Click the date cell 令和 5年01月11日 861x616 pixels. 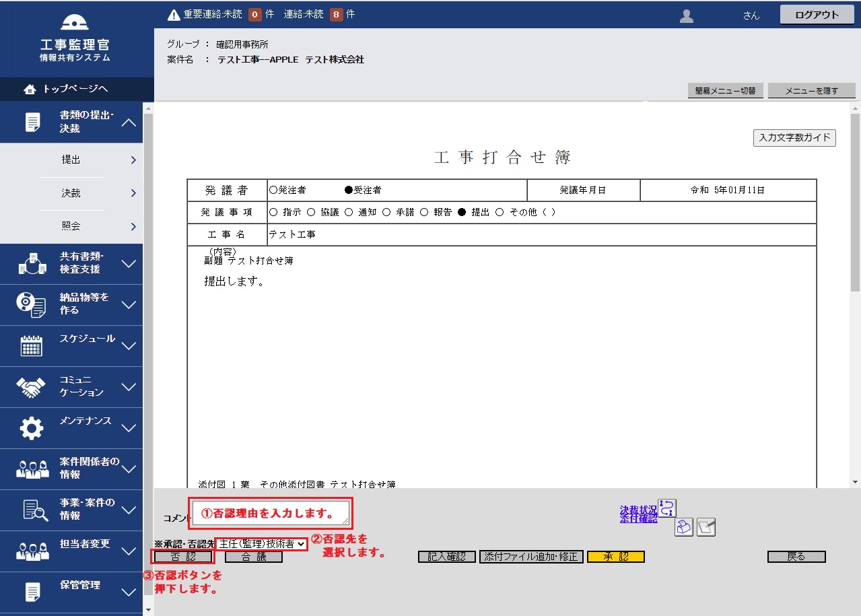point(728,191)
